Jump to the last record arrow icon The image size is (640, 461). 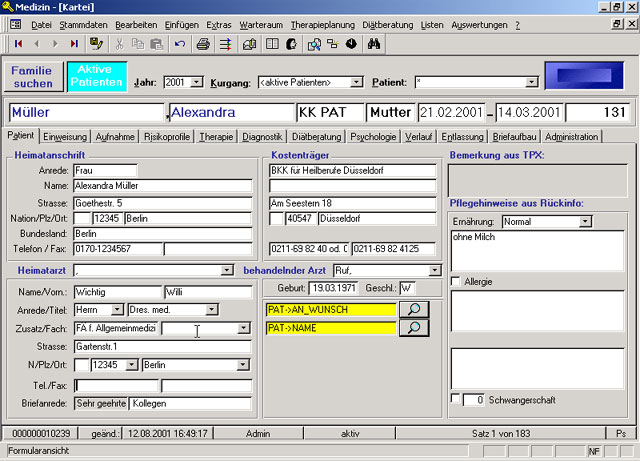pos(74,44)
